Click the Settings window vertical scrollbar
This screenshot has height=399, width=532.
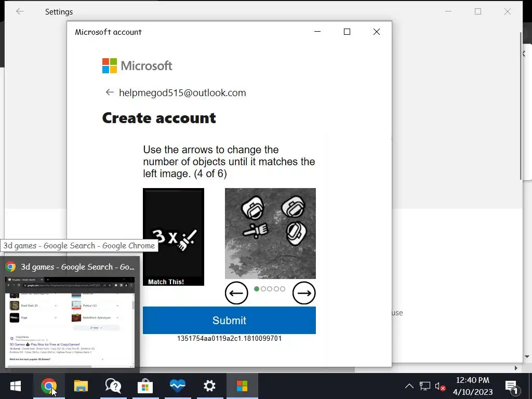[x=521, y=106]
